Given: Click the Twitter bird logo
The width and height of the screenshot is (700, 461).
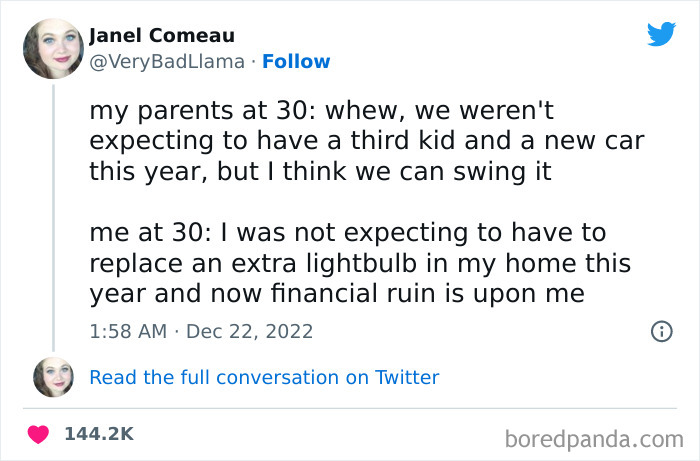Looking at the screenshot, I should click(x=661, y=35).
